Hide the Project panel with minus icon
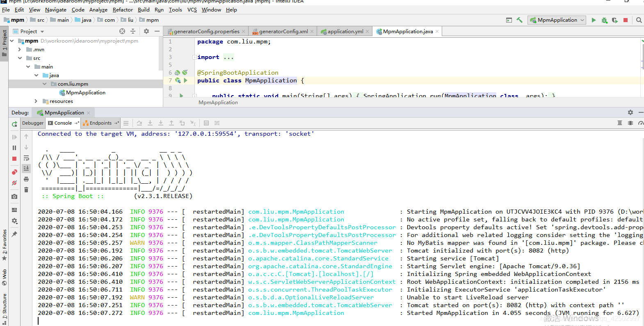This screenshot has height=326, width=644. tap(157, 31)
